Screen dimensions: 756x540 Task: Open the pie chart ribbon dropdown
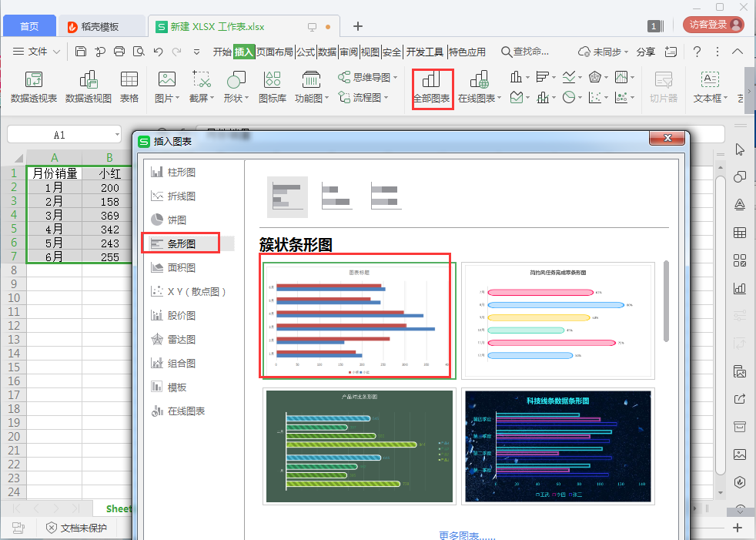click(x=572, y=98)
